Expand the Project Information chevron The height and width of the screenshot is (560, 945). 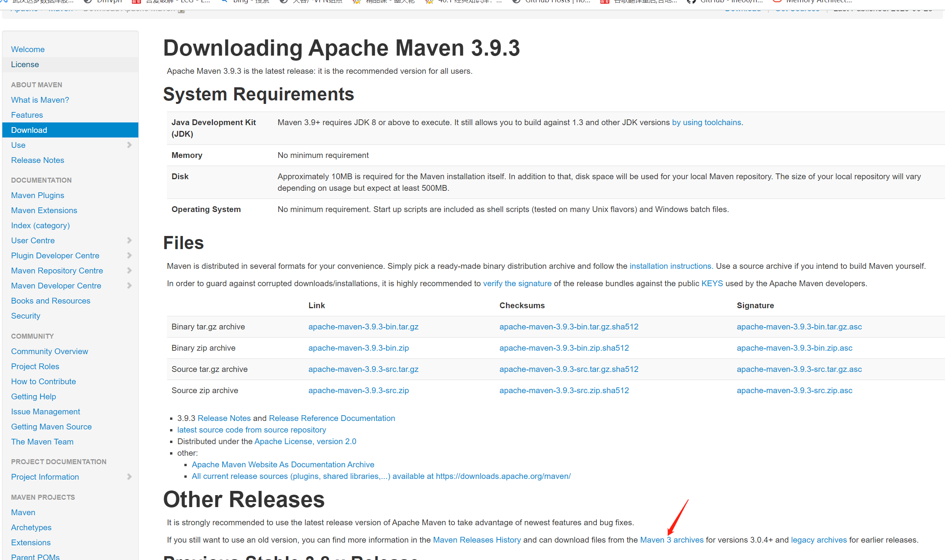pyautogui.click(x=129, y=477)
